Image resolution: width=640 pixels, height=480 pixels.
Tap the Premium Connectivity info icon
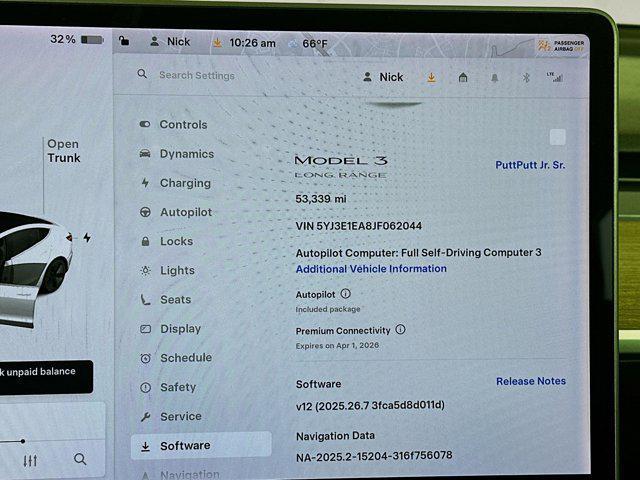click(x=400, y=329)
